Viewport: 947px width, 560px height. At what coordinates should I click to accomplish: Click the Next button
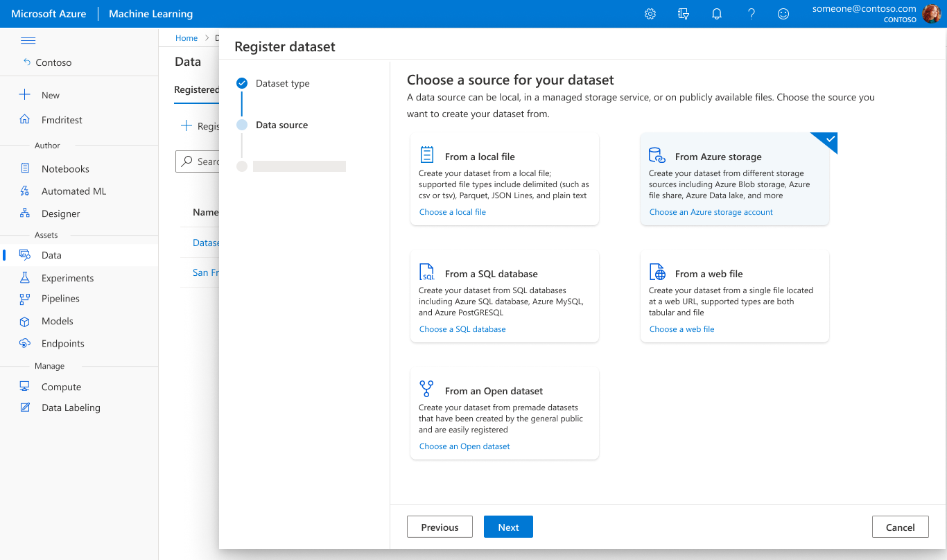pyautogui.click(x=508, y=527)
